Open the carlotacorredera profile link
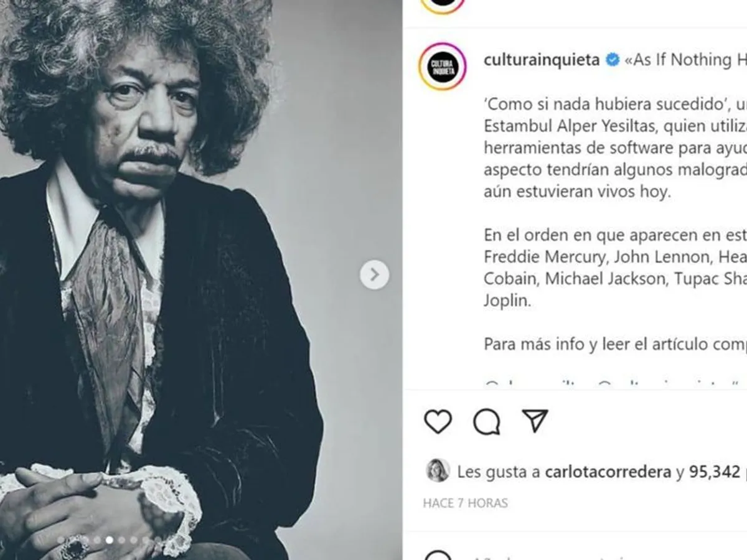Image resolution: width=747 pixels, height=560 pixels. [x=608, y=472]
